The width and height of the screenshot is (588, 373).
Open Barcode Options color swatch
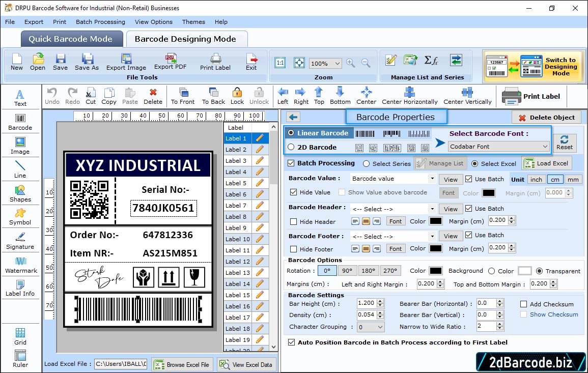(x=436, y=271)
